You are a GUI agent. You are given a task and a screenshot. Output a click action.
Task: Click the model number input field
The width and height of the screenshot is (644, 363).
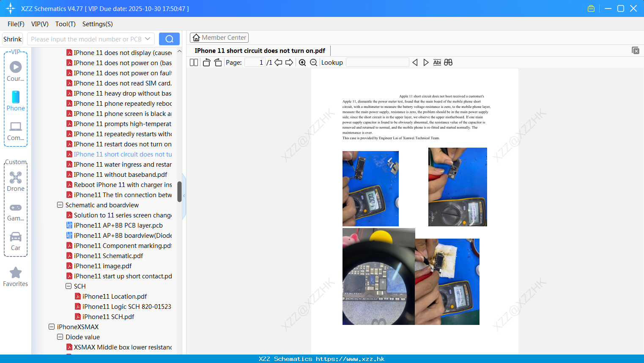pyautogui.click(x=86, y=39)
